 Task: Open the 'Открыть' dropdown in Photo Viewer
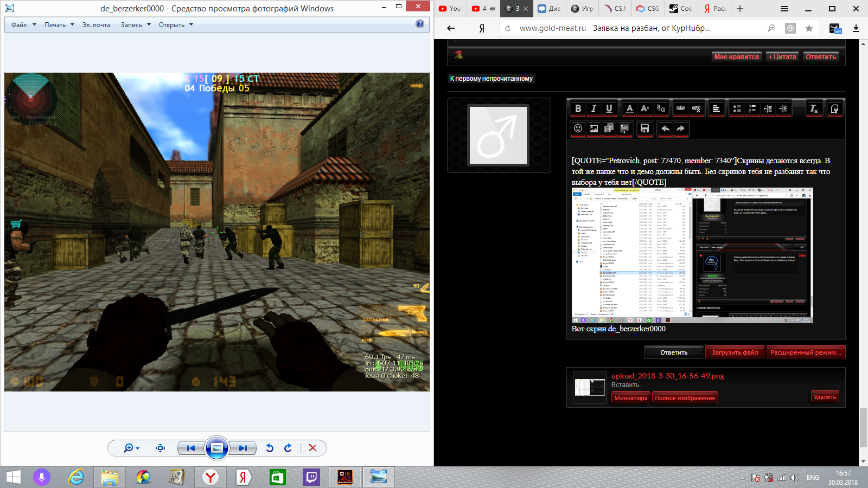click(x=176, y=25)
